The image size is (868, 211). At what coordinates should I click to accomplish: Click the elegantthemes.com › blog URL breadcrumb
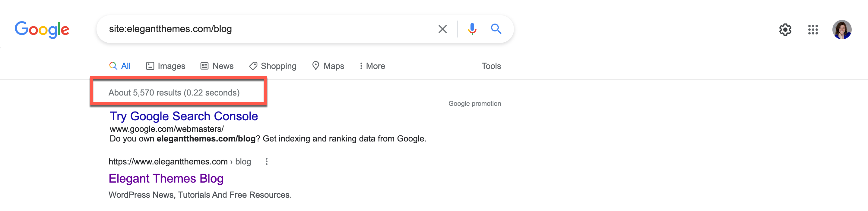click(x=179, y=162)
